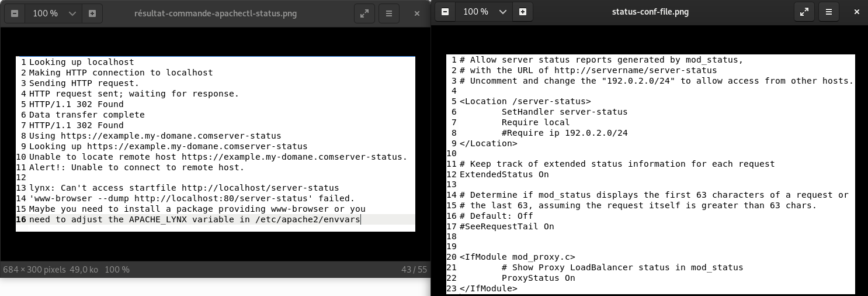
Task: Click line 'lynx: Can't access startfile'
Action: pos(184,188)
